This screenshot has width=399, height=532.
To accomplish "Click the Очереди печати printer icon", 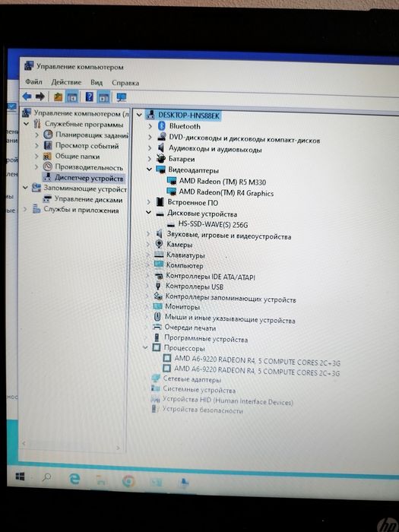I will (x=157, y=327).
